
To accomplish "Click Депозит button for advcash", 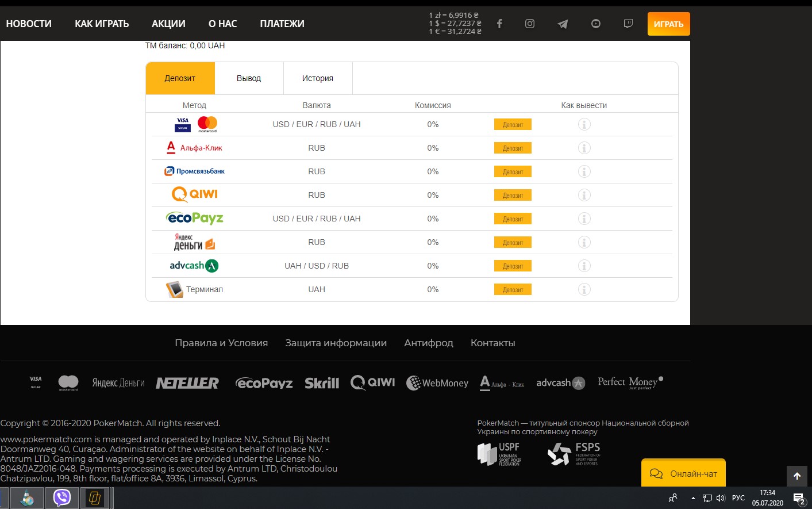I will 513,266.
